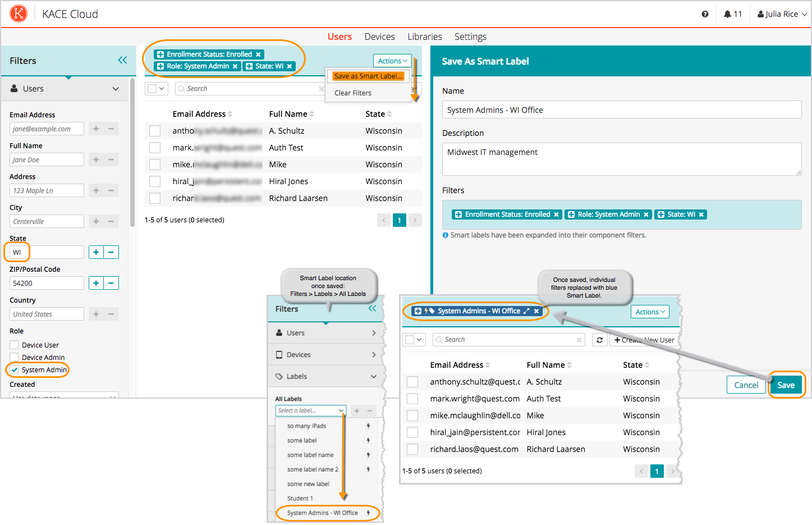The image size is (812, 525).
Task: Collapse the Filters panel with double chevron
Action: [122, 60]
